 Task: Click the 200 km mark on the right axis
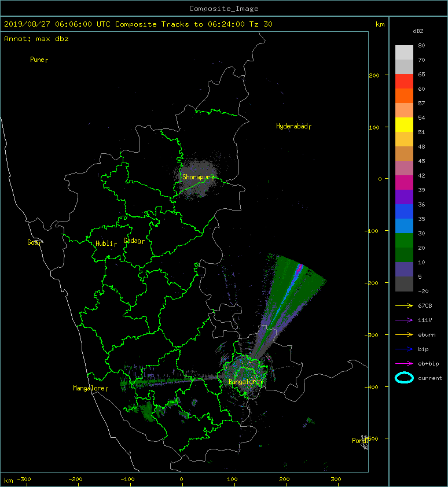(374, 75)
